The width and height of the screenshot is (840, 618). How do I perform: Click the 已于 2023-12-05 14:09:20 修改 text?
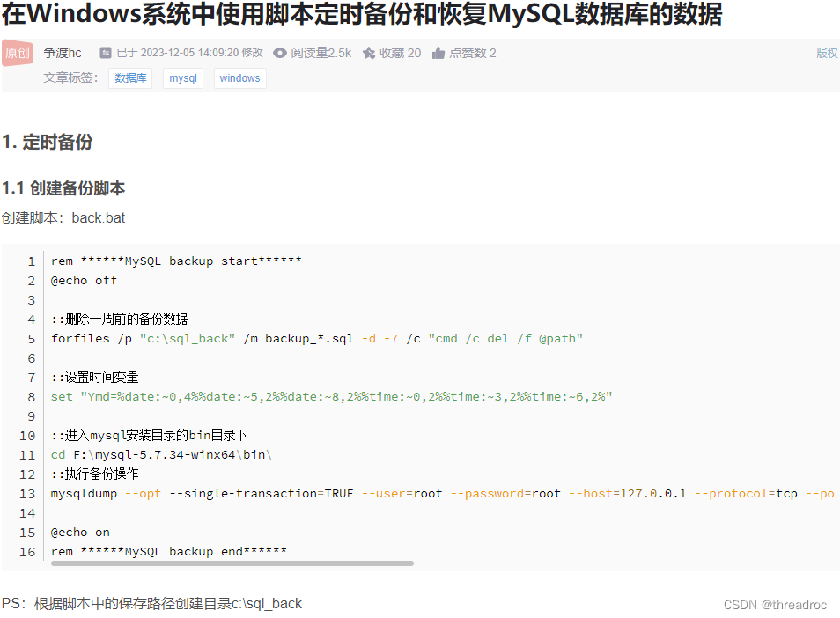[189, 53]
